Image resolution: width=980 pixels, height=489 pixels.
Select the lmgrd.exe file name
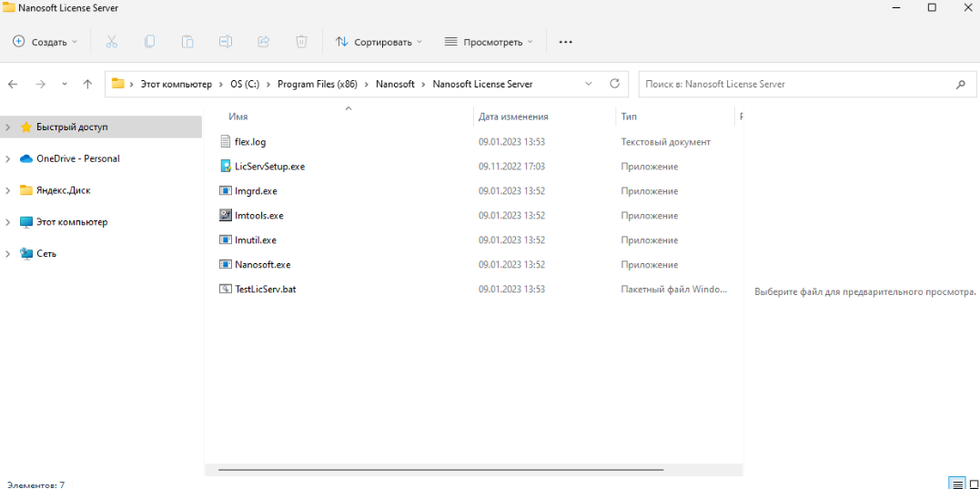(x=256, y=190)
